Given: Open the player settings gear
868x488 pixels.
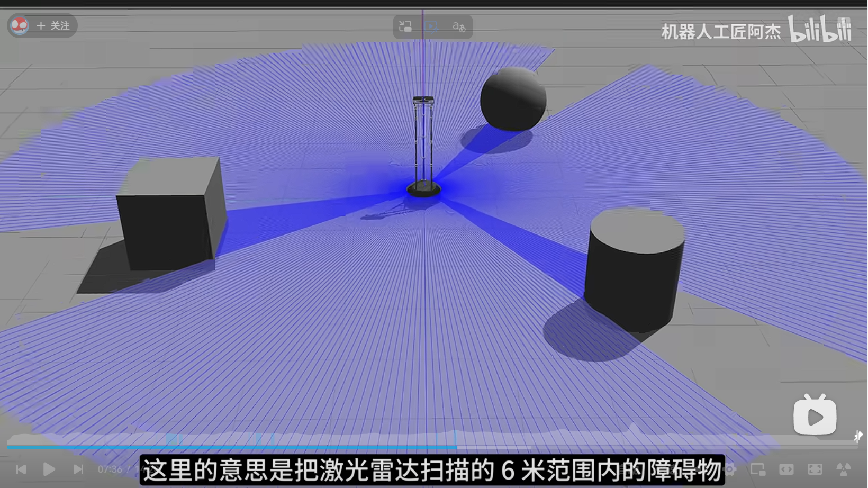Looking at the screenshot, I should [x=729, y=469].
